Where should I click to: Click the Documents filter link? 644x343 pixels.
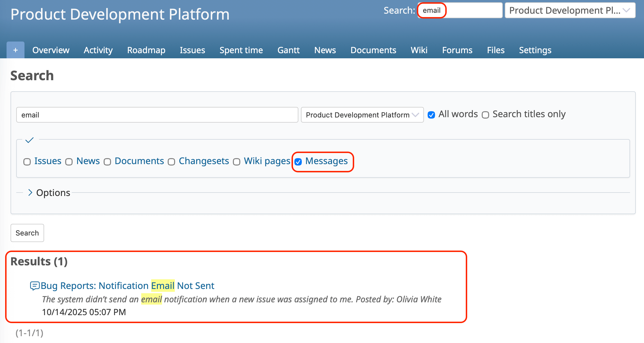click(139, 161)
